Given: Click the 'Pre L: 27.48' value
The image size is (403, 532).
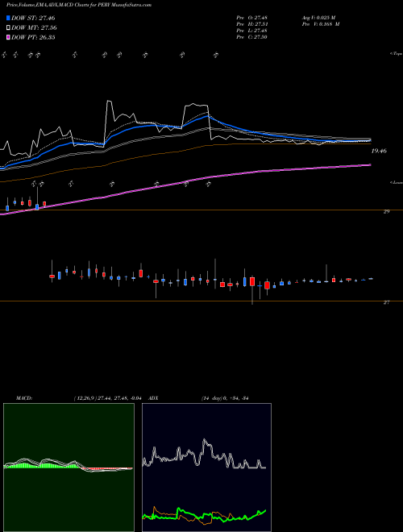Looking at the screenshot, I should 252,31.
